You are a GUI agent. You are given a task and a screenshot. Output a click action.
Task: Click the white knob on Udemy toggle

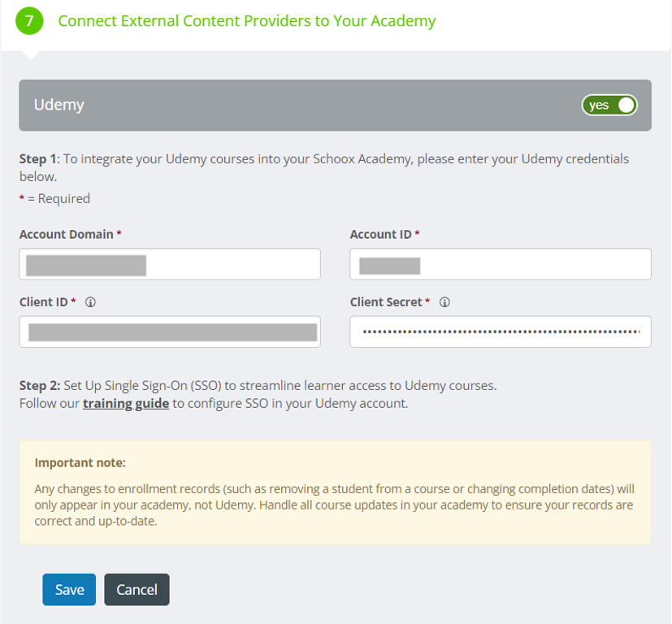(626, 105)
